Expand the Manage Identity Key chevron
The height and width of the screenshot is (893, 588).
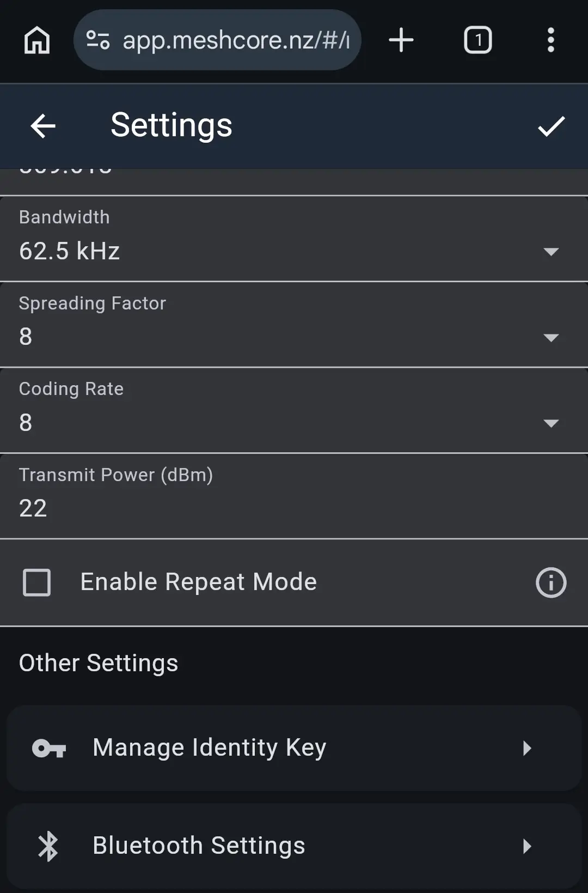(526, 748)
